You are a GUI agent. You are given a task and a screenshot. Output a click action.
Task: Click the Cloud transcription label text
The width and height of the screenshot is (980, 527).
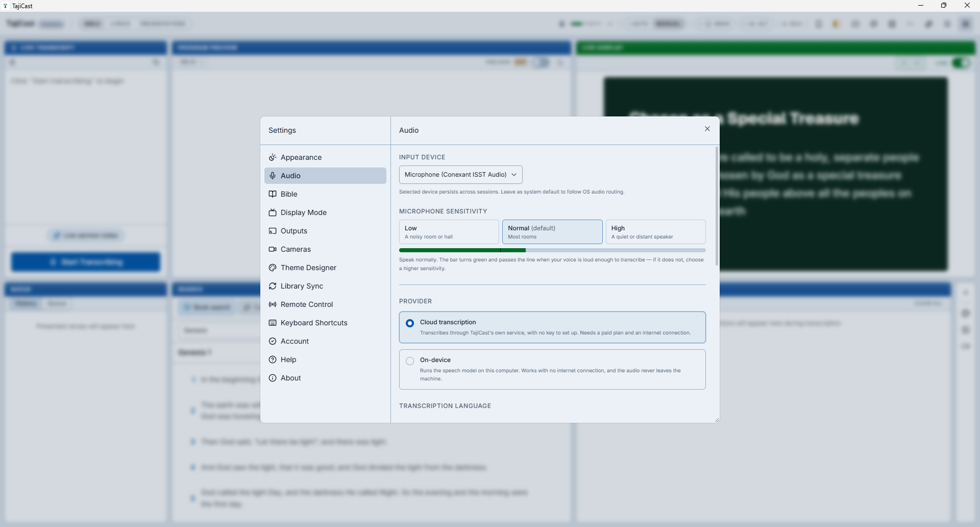pyautogui.click(x=448, y=322)
